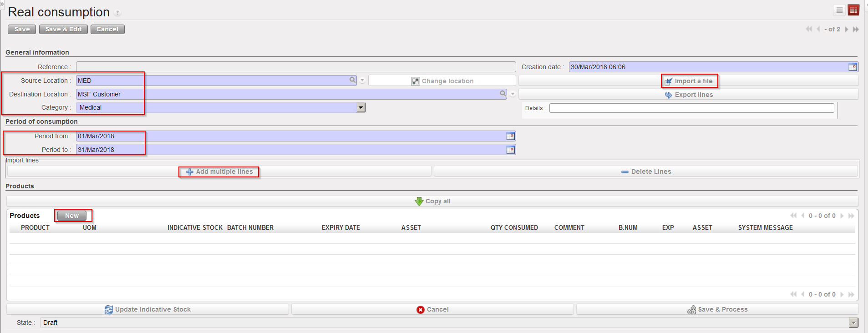
Task: Search Source Location with the magnifier icon
Action: [x=352, y=80]
